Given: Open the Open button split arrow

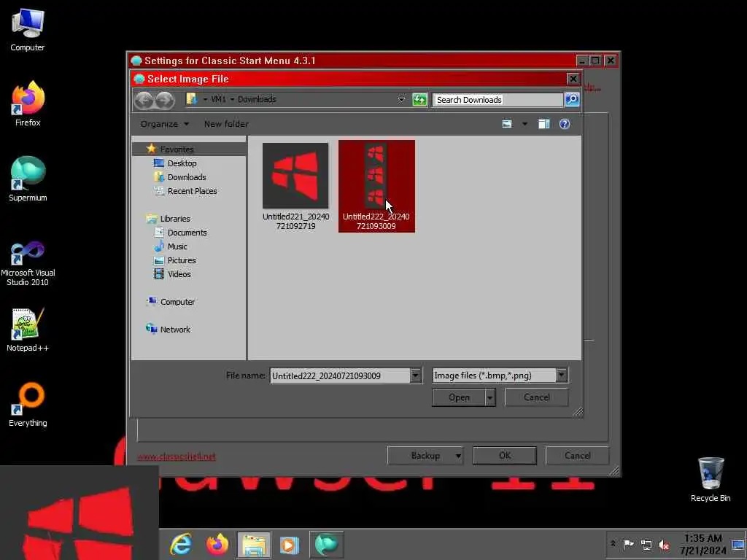Looking at the screenshot, I should click(489, 397).
